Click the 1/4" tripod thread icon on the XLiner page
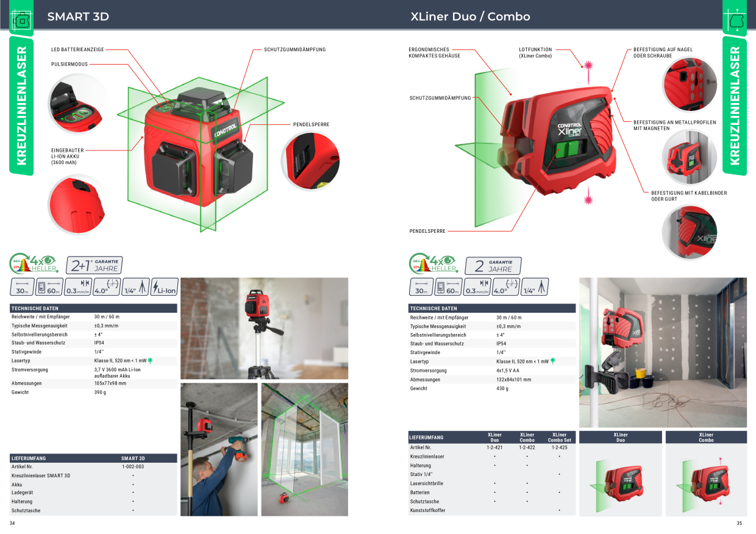 pyautogui.click(x=535, y=287)
